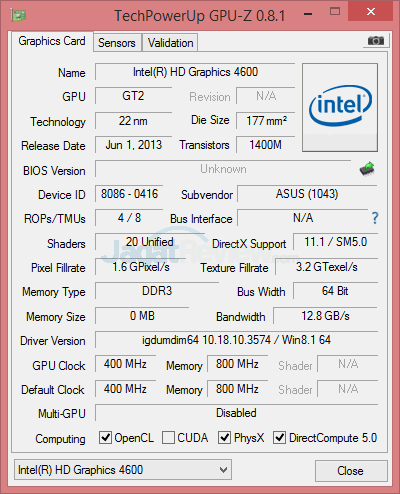Click the Release Date field Jun 1, 2013

133,145
